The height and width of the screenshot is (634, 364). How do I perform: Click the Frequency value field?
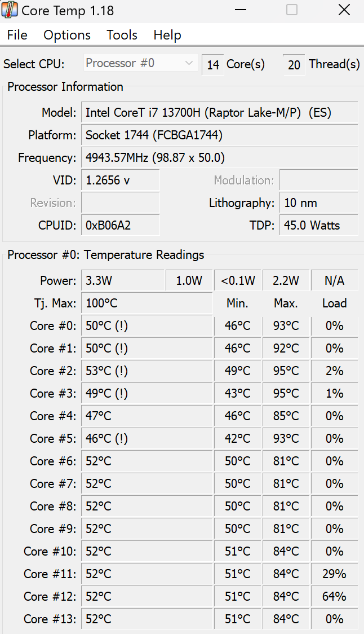coord(219,158)
